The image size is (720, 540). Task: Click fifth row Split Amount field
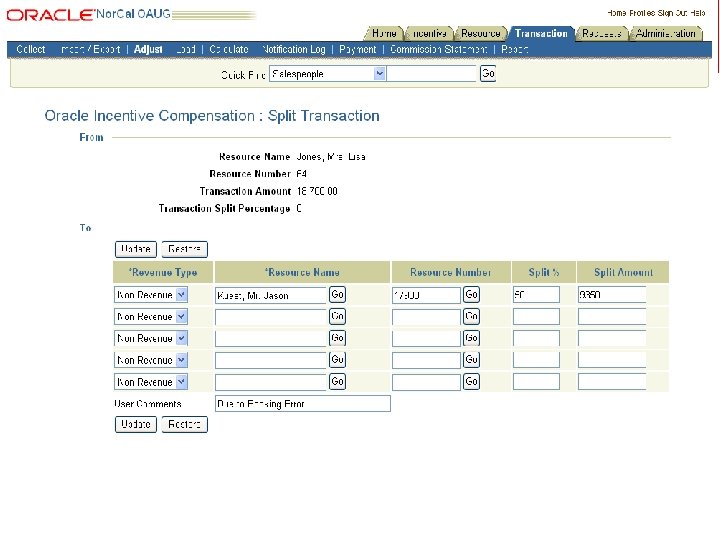[x=612, y=382]
